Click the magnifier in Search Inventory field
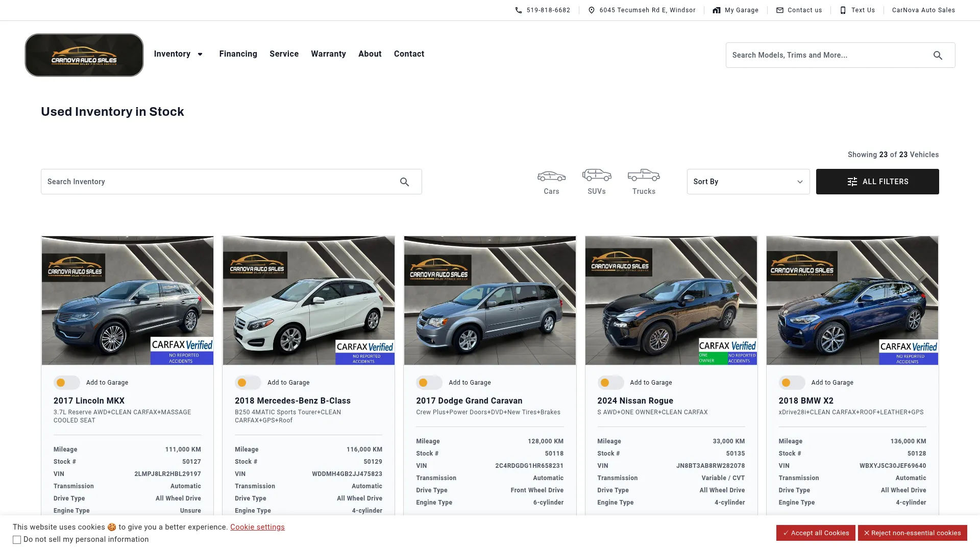This screenshot has width=980, height=551. [404, 182]
